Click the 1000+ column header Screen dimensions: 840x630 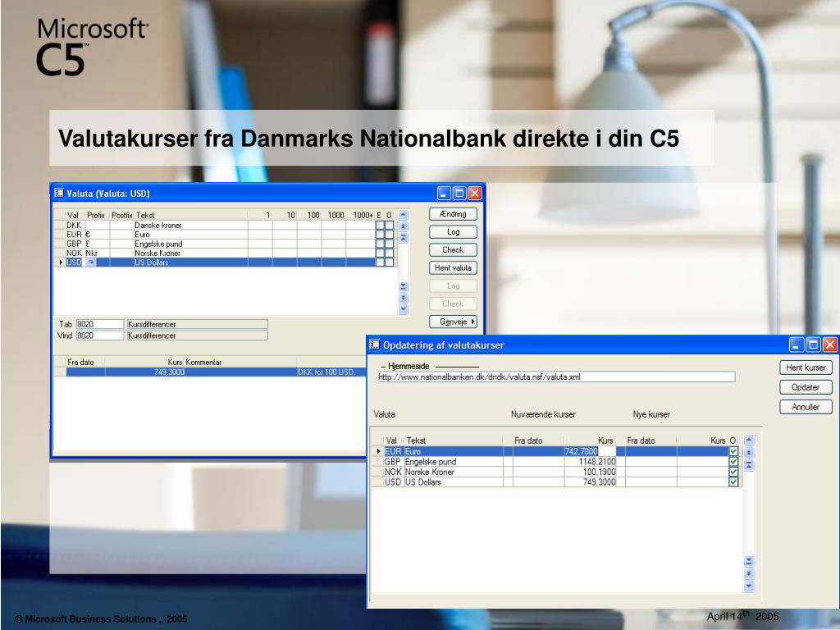pyautogui.click(x=363, y=215)
